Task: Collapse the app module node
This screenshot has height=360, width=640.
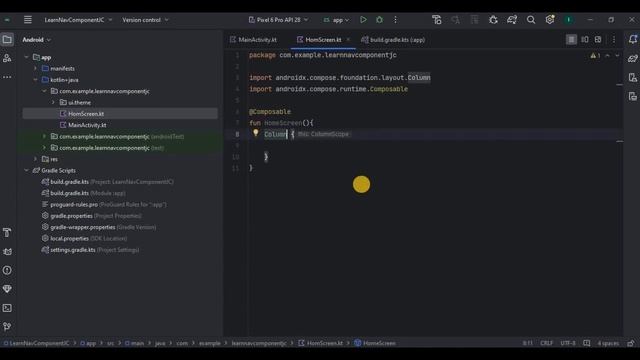Action: coord(27,57)
